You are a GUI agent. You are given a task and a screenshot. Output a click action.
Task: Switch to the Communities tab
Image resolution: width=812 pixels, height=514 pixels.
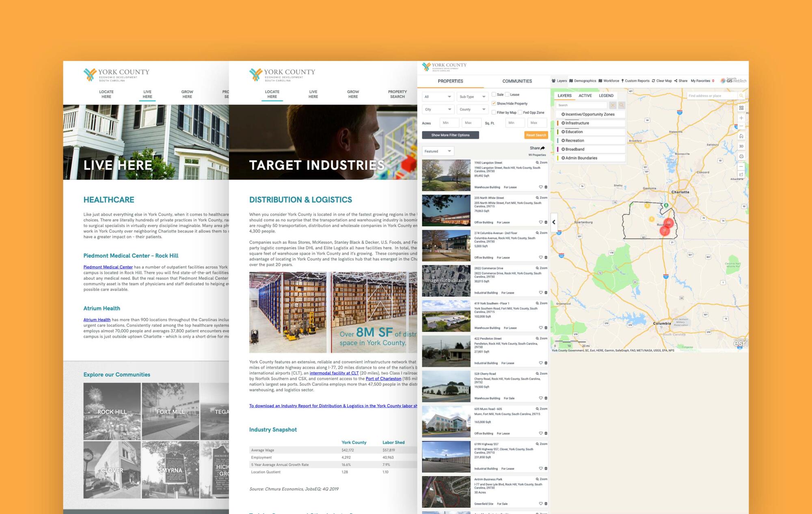(517, 81)
